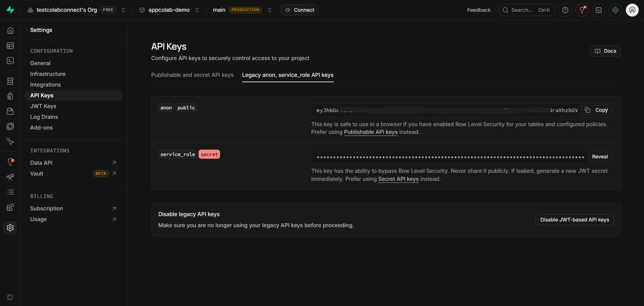The image size is (644, 306).
Task: Switch to Publishable and secret API keys tab
Action: tap(192, 75)
